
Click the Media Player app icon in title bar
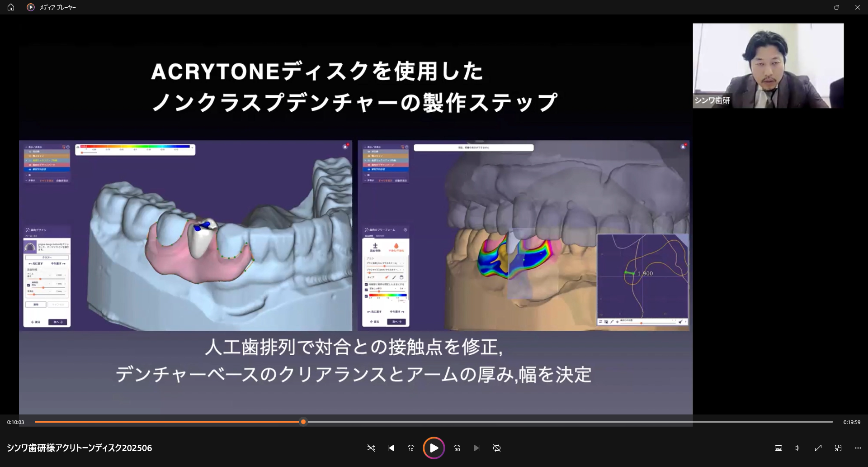[30, 7]
